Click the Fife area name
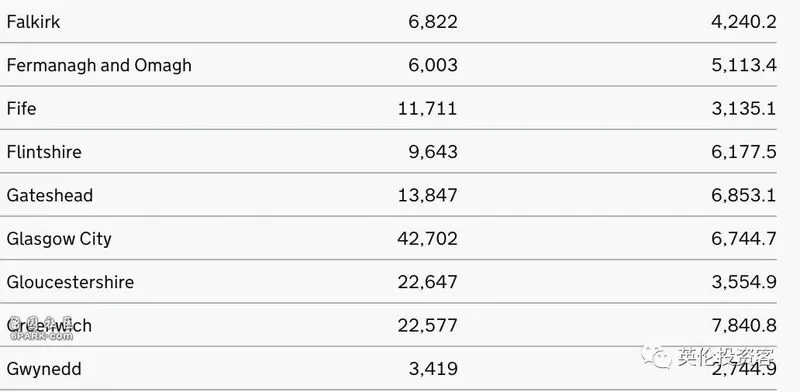Image resolution: width=800 pixels, height=392 pixels. [21, 109]
